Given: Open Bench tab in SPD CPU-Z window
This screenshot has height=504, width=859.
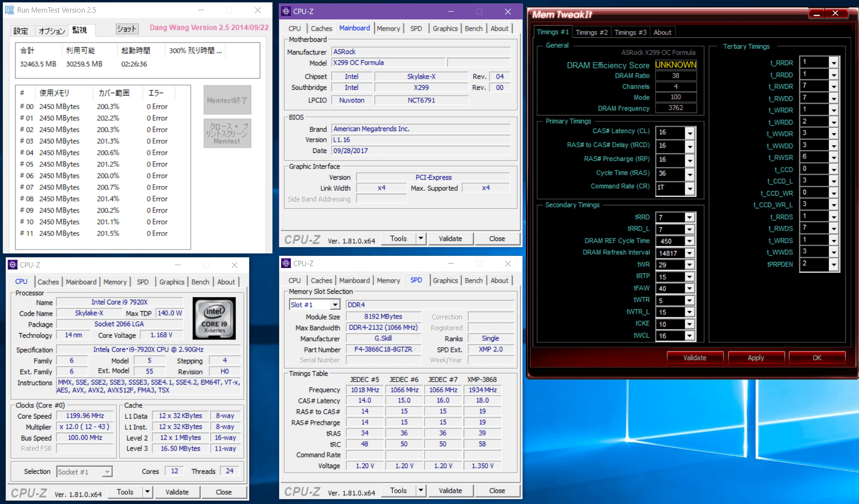Looking at the screenshot, I should 473,281.
